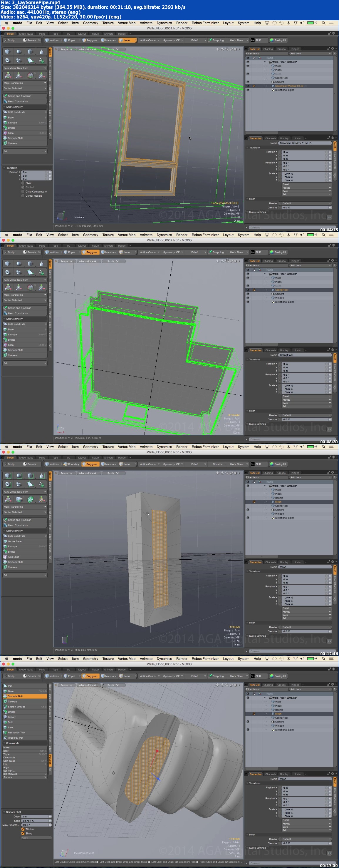Hide the Walls item in 00:04:15 frame
339x868 pixels.
pyautogui.click(x=248, y=66)
